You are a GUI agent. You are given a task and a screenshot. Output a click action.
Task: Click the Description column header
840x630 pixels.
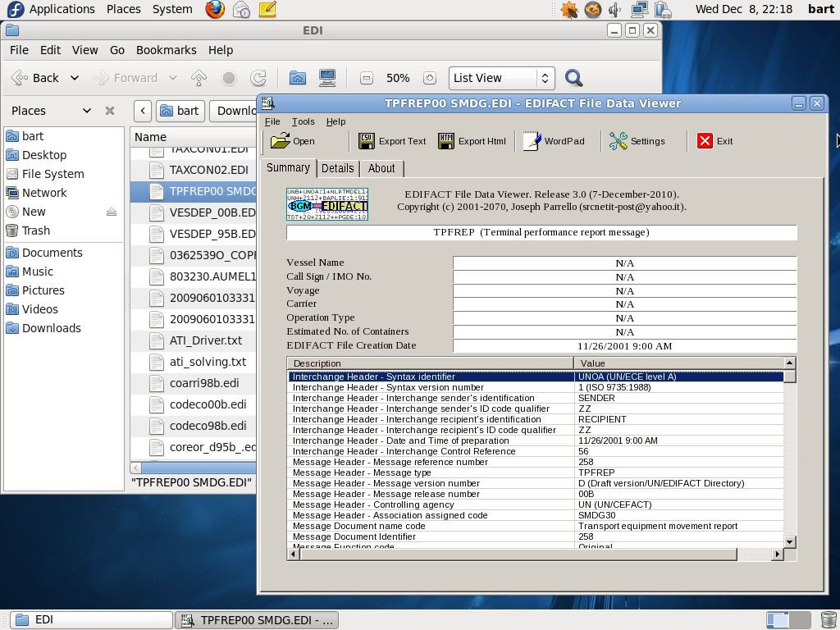click(x=430, y=363)
